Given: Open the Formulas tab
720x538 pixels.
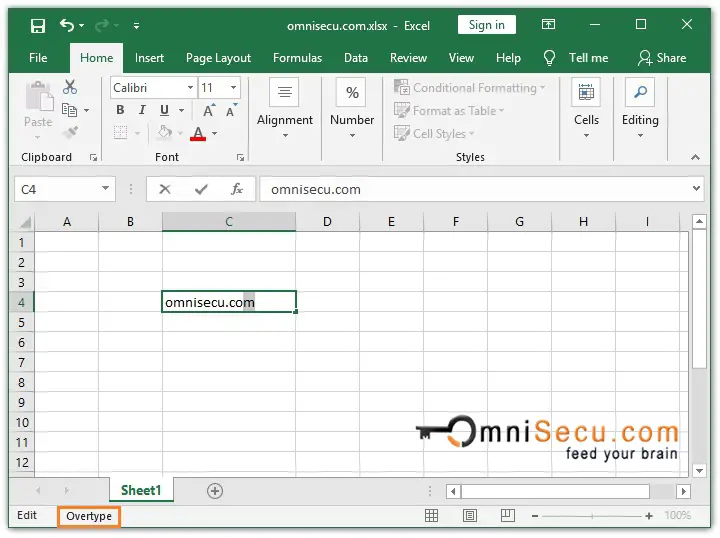Looking at the screenshot, I should tap(297, 58).
